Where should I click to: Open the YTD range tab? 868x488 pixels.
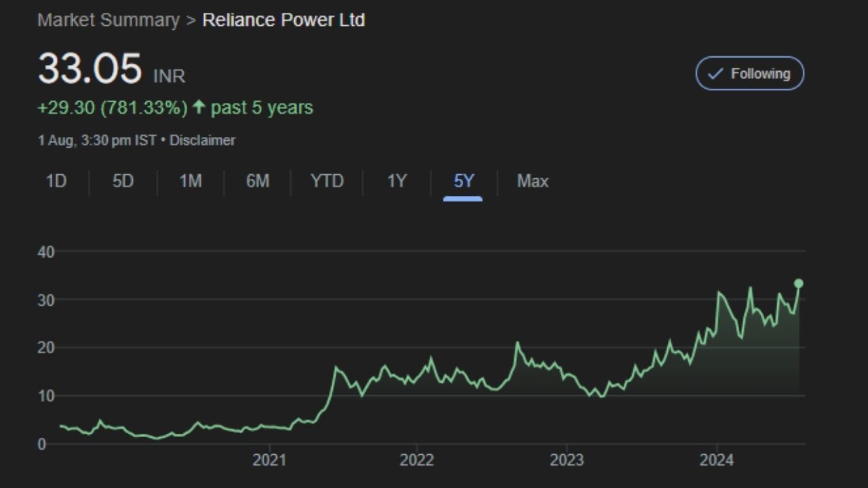[x=327, y=182]
